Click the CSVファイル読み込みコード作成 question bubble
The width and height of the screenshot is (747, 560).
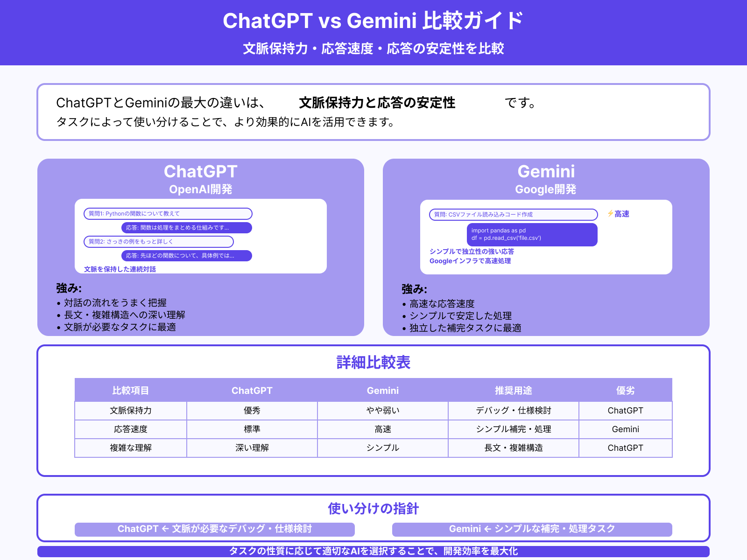tap(513, 215)
